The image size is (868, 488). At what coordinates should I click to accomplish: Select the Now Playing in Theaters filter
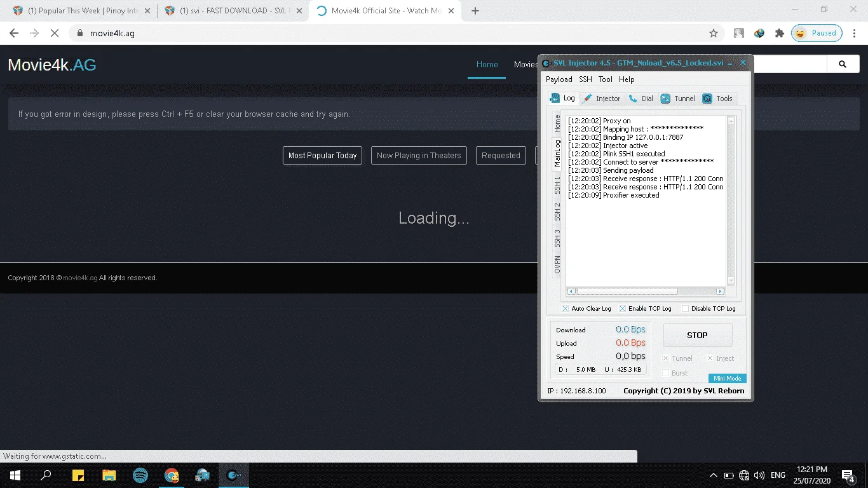pos(419,156)
